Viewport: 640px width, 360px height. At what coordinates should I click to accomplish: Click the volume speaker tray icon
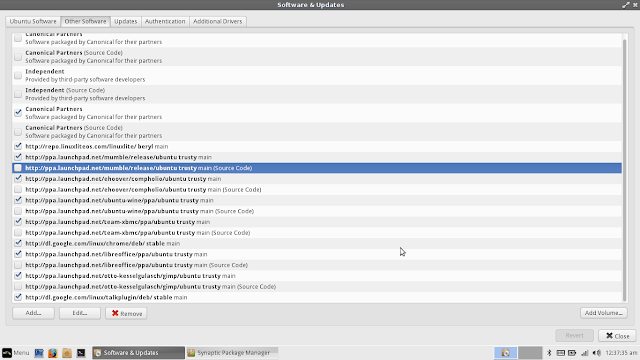(x=597, y=353)
